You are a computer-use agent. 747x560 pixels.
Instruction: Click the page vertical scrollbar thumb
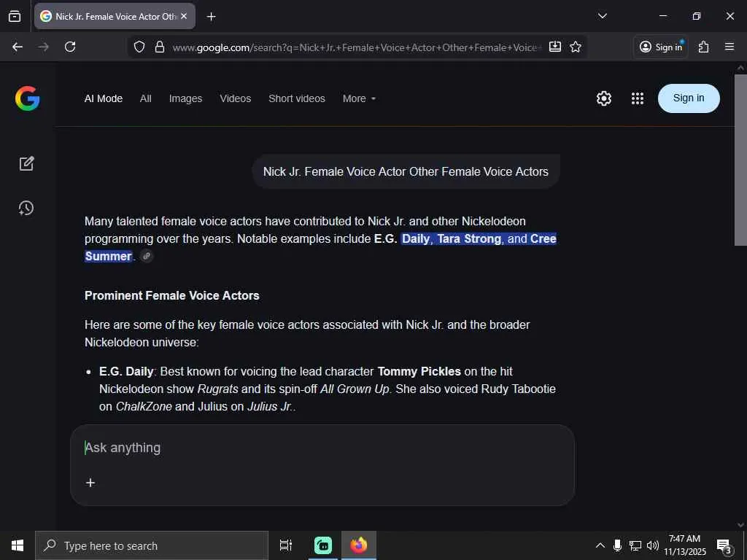[740, 160]
